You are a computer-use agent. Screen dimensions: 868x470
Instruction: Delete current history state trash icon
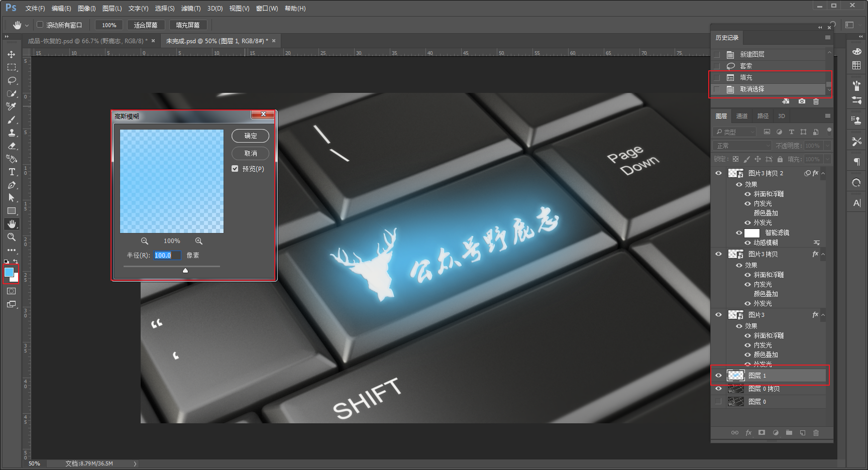click(x=816, y=101)
